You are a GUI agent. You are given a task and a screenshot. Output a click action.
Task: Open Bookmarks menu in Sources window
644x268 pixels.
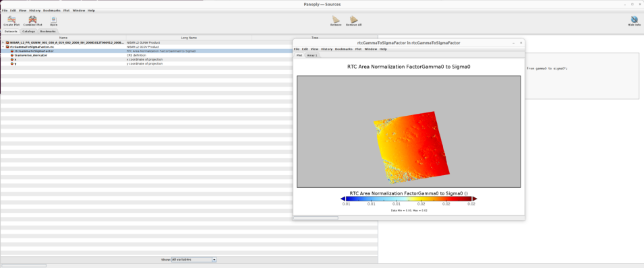(x=52, y=10)
